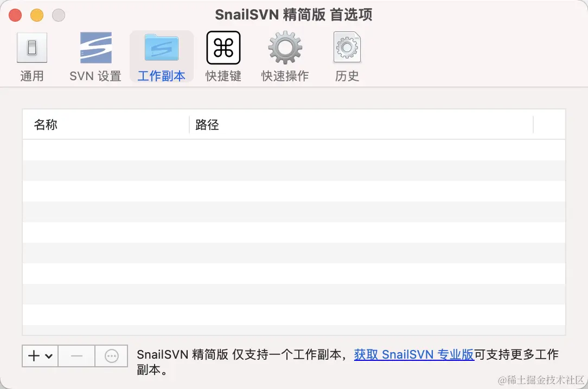This screenshot has width=588, height=389.
Task: Sort by the 名称 column header
Action: 106,125
